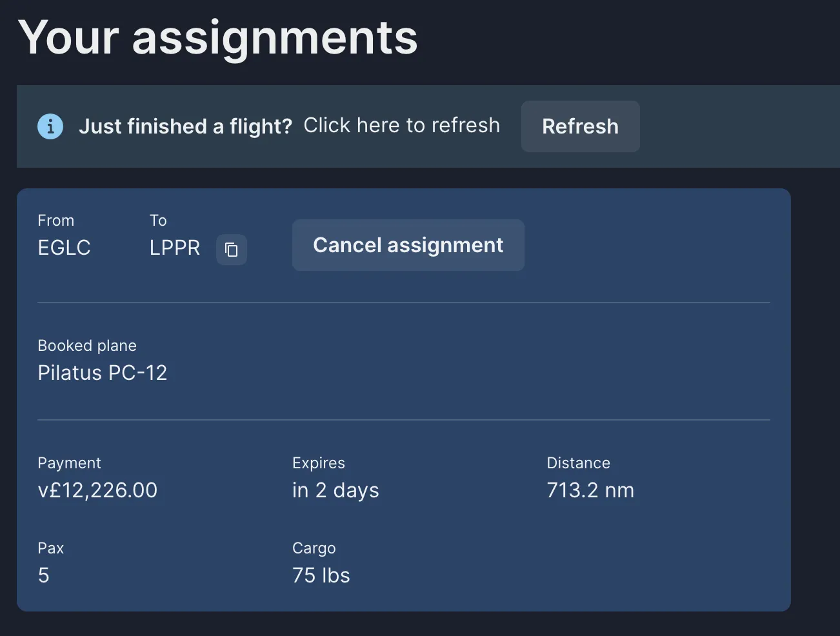Image resolution: width=840 pixels, height=636 pixels.
Task: Click the 'From' label on the assignment
Action: (55, 220)
